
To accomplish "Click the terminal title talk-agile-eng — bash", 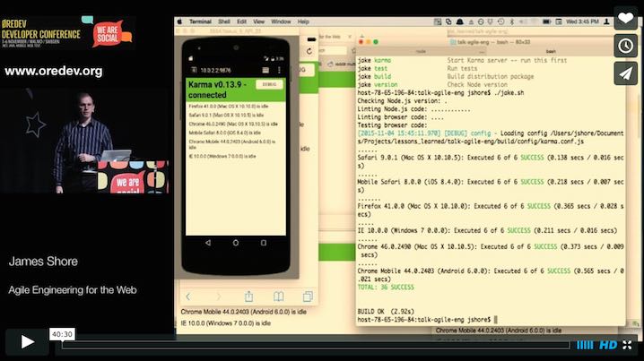I will 490,42.
